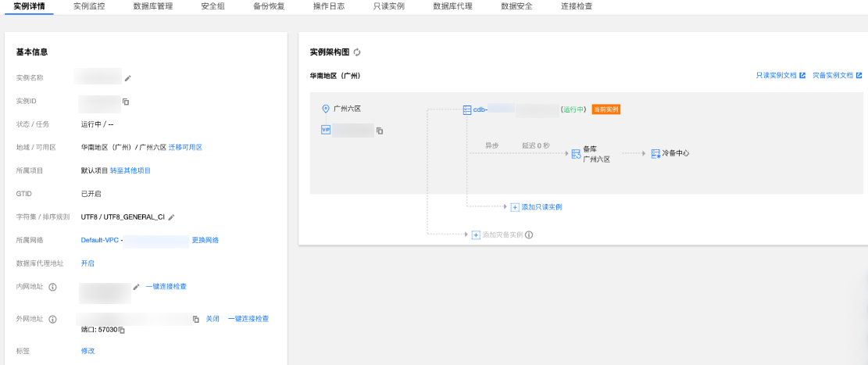Screen dimensions: 868x365
Task: Click the 备库 node icon in the diagram
Action: click(576, 154)
